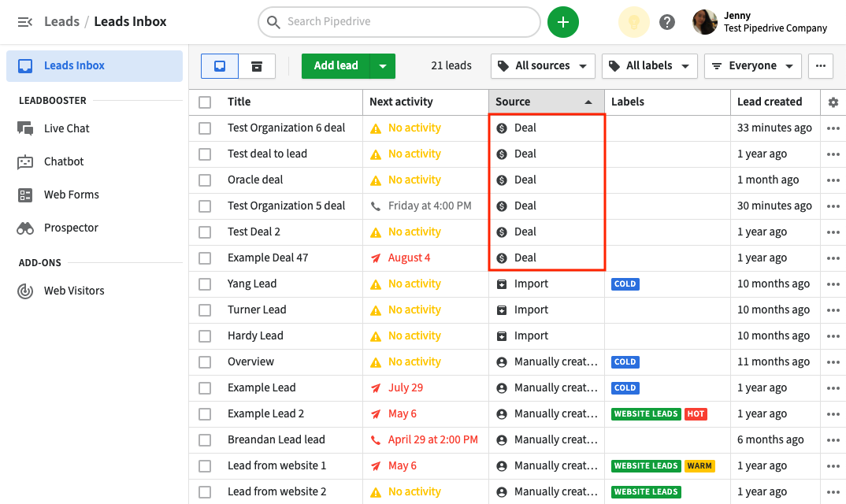The height and width of the screenshot is (504, 846).
Task: Collapse the sidebar with the hamburger icon
Action: (24, 22)
